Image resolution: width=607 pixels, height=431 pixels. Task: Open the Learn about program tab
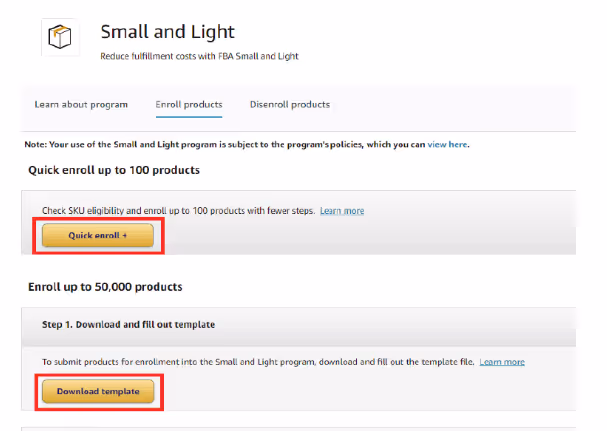[81, 104]
